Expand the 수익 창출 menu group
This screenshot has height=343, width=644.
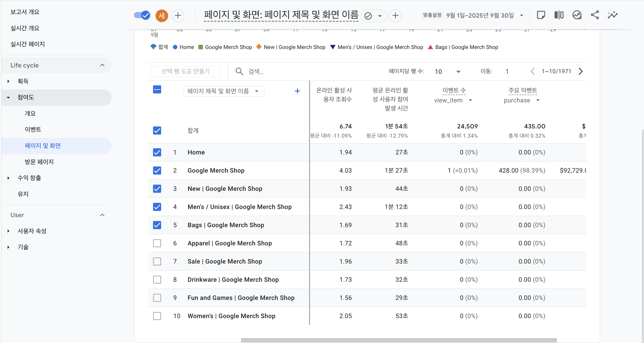pos(8,178)
